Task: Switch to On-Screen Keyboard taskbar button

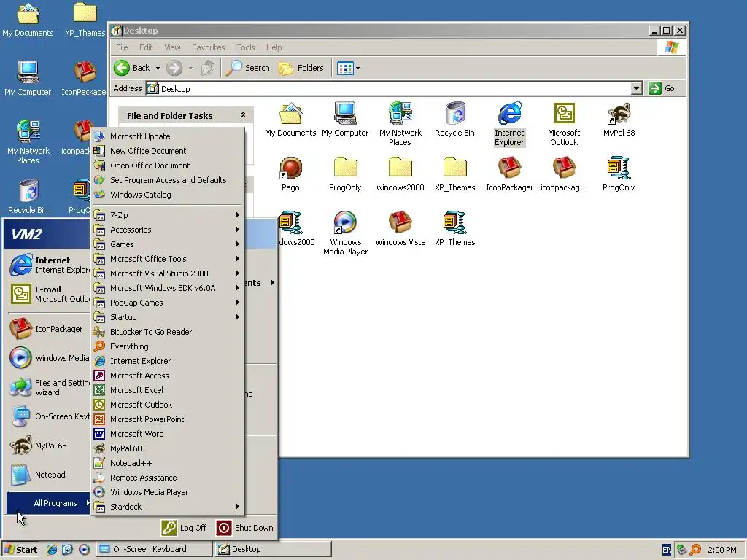Action: tap(154, 549)
